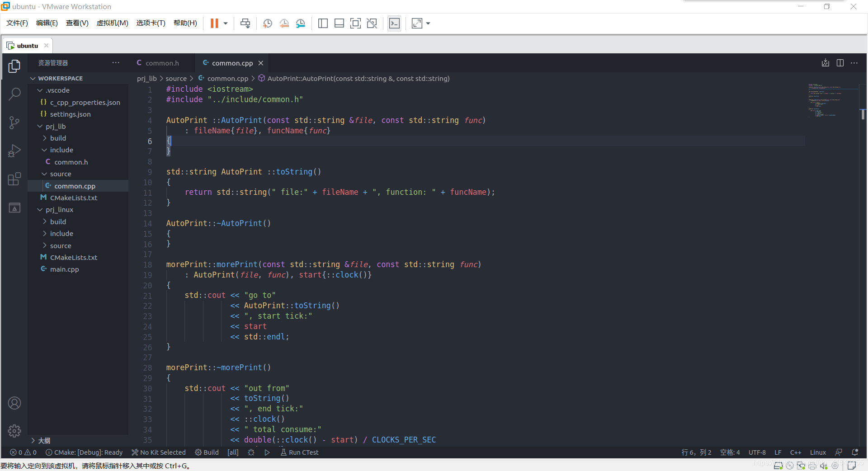Viewport: 868px width, 471px height.
Task: Open CMakeLists.txt under prj_lib
Action: (78, 198)
